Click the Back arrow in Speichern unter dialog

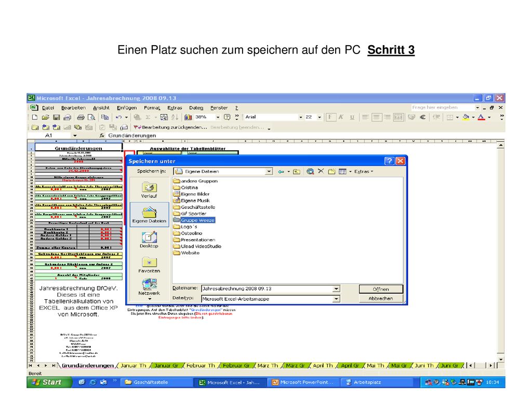pos(281,171)
